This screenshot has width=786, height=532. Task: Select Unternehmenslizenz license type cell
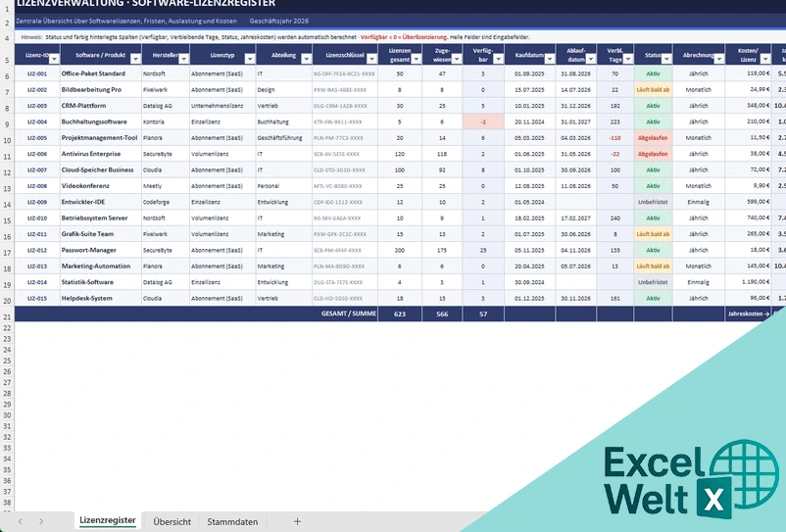(x=222, y=106)
